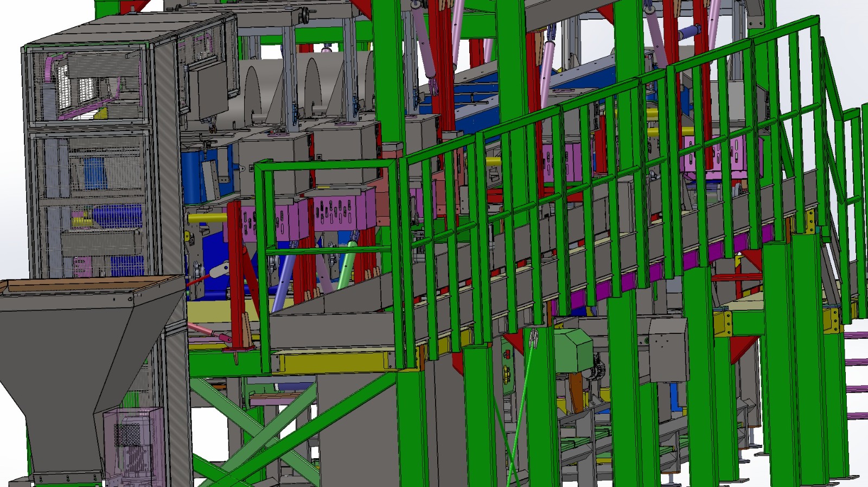Select the gray junction box with bolt dots

click(x=669, y=350)
